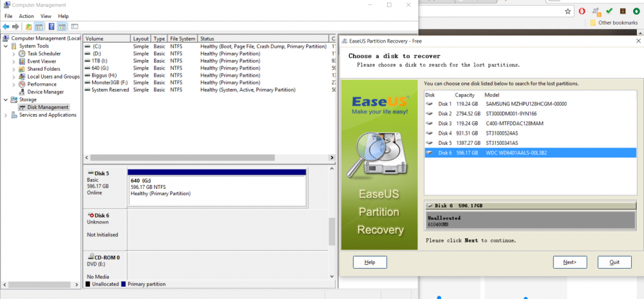Select Disk 6 WDC WD6401AALS row

coord(530,153)
